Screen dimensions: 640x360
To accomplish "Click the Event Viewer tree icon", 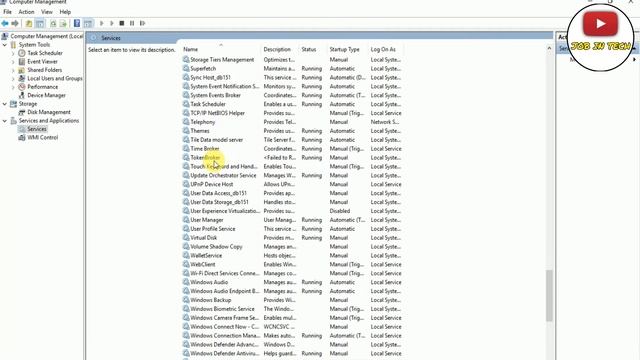I will pyautogui.click(x=22, y=62).
